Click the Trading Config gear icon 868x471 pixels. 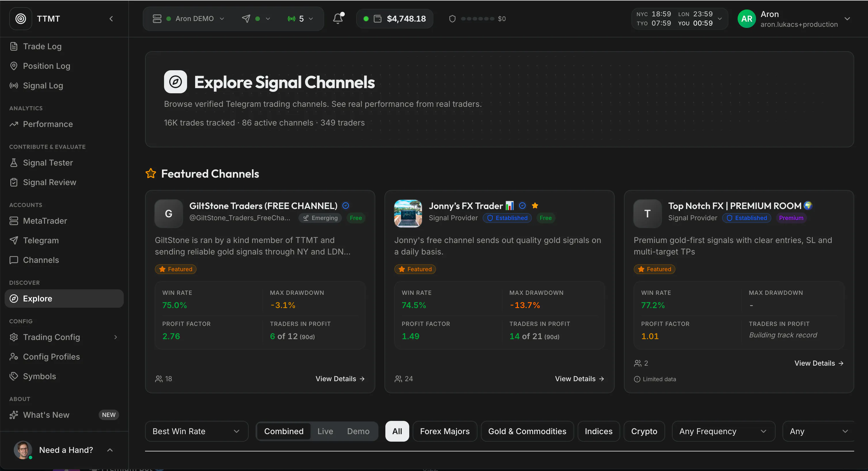point(14,337)
